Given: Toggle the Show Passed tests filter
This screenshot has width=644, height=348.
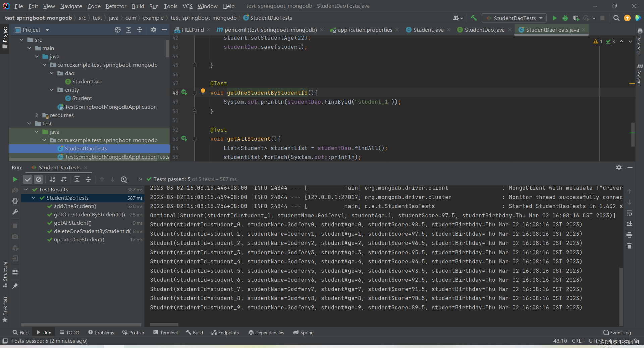Looking at the screenshot, I should point(28,179).
